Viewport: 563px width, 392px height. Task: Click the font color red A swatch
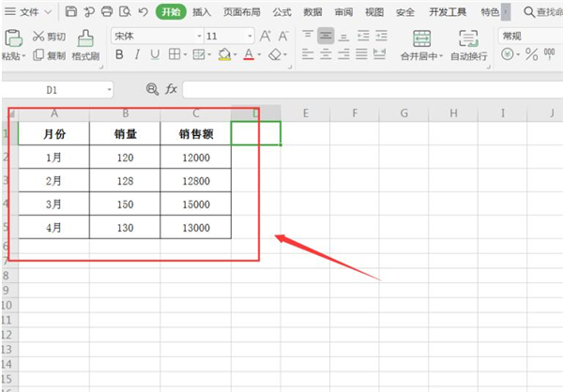[249, 55]
